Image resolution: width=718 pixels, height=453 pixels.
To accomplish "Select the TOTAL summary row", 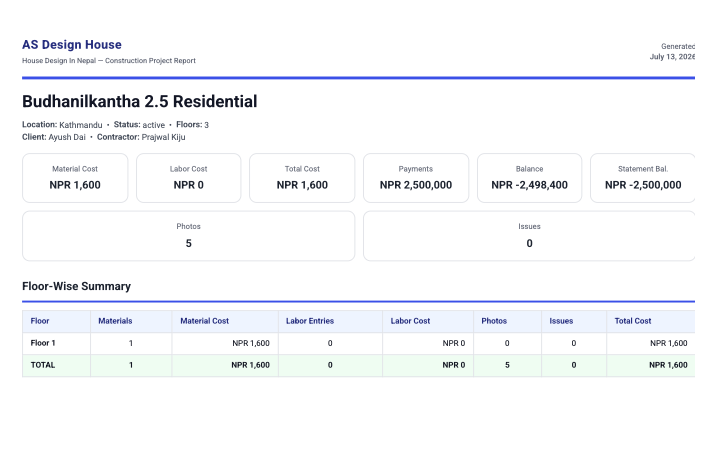I will tap(359, 366).
